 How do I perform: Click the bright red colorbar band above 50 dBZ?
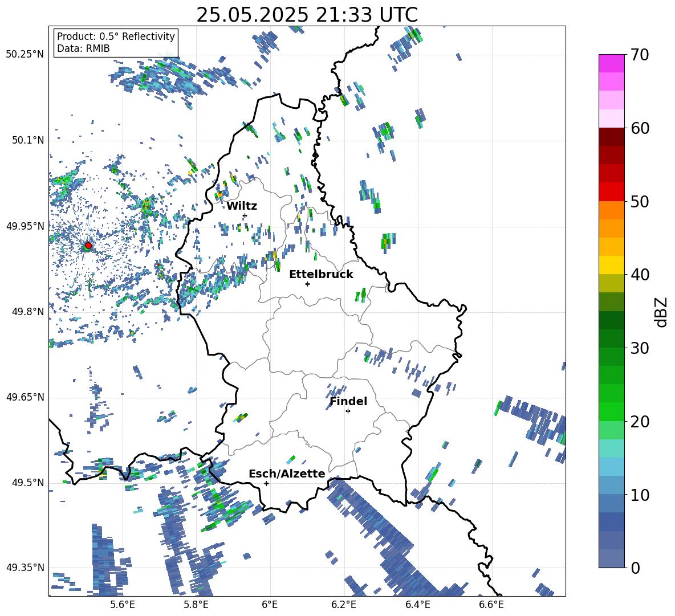tap(611, 192)
